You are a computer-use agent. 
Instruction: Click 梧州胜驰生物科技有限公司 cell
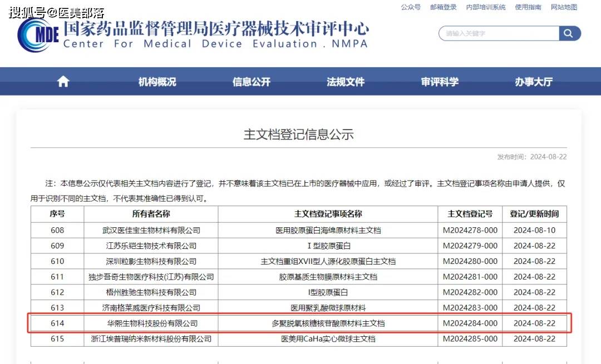(151, 292)
